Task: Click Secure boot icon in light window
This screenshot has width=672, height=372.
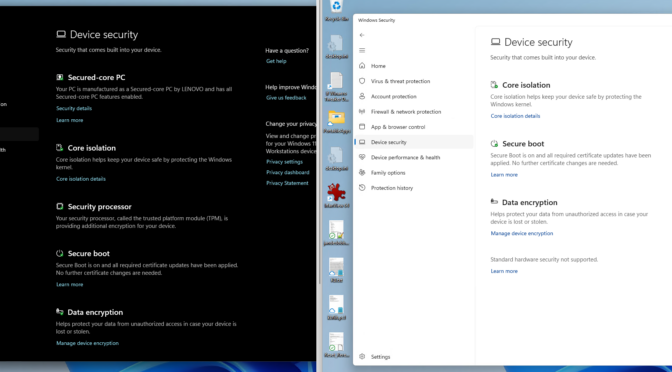Action: click(x=494, y=144)
